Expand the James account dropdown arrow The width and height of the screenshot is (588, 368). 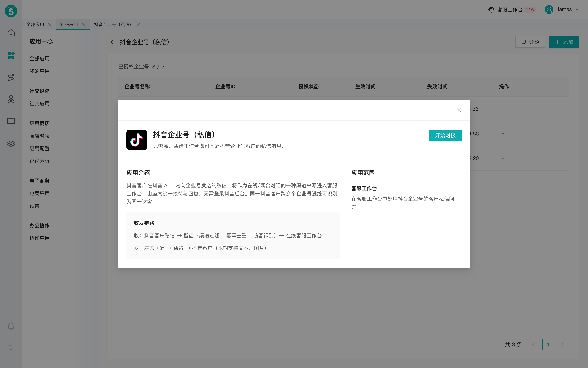coord(577,10)
